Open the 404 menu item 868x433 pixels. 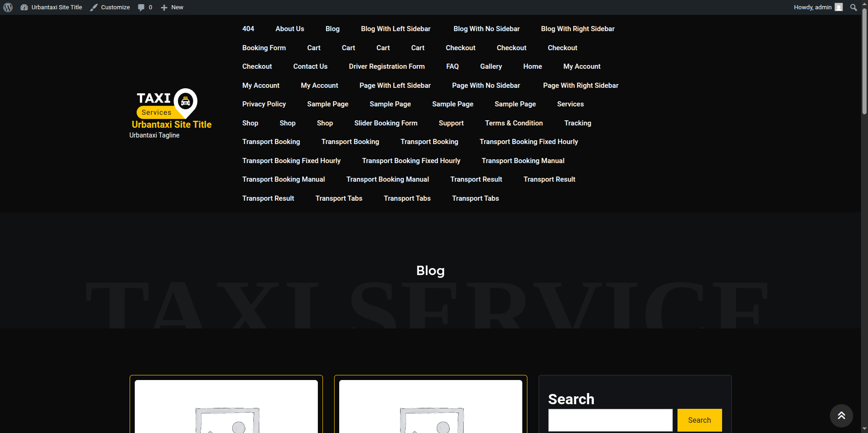(248, 29)
